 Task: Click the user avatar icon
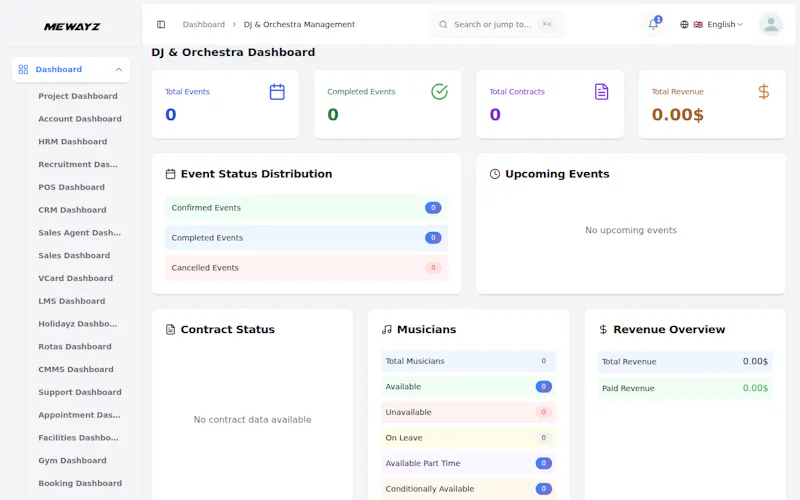(x=770, y=24)
